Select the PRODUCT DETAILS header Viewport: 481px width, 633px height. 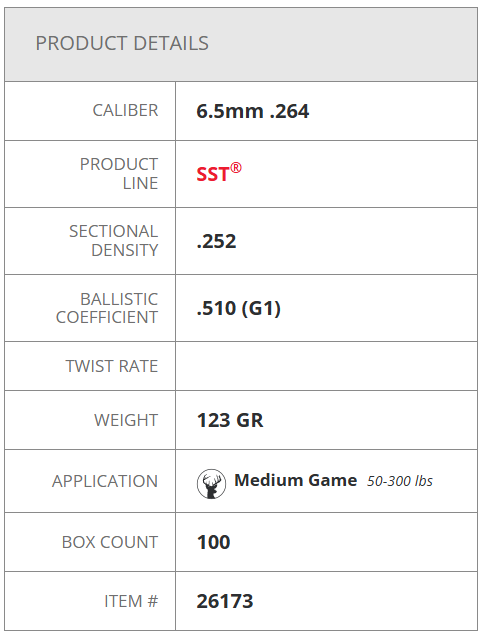coord(122,43)
